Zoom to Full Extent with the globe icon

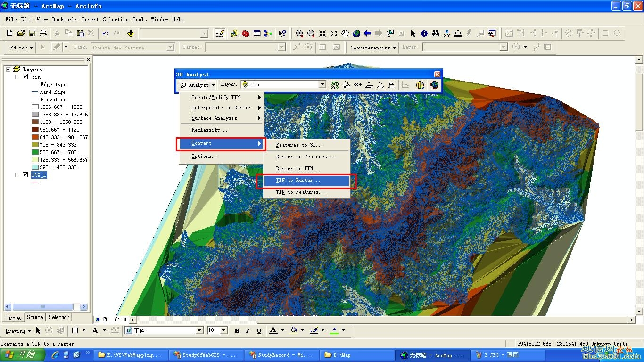356,33
